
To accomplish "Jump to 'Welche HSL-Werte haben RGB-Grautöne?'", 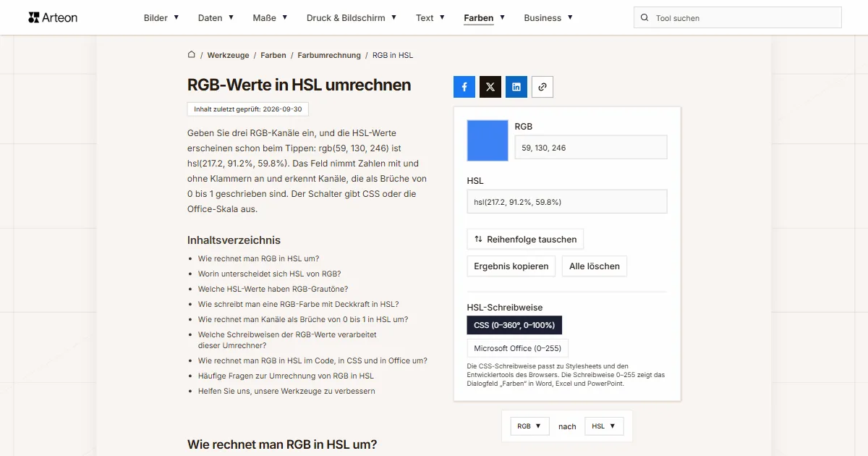I will [x=273, y=289].
